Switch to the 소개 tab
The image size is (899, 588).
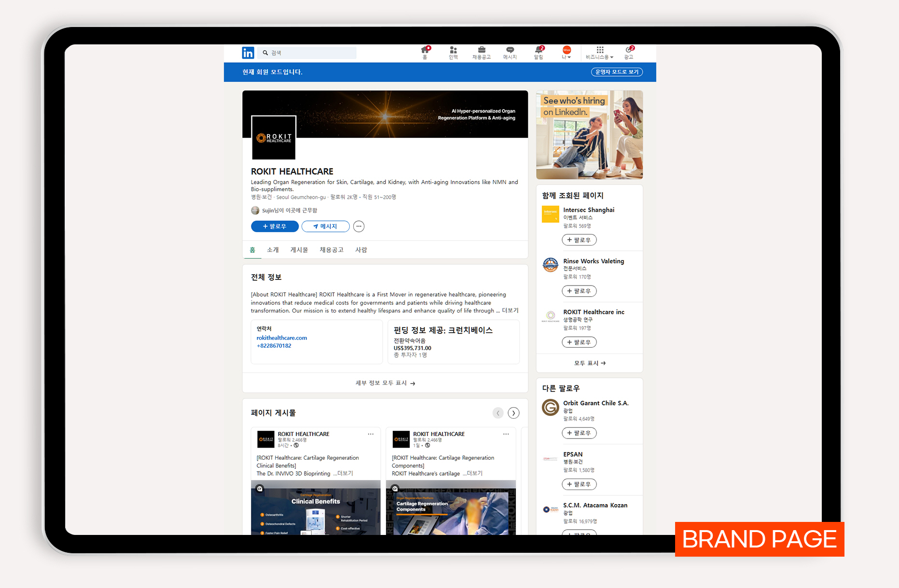[273, 250]
